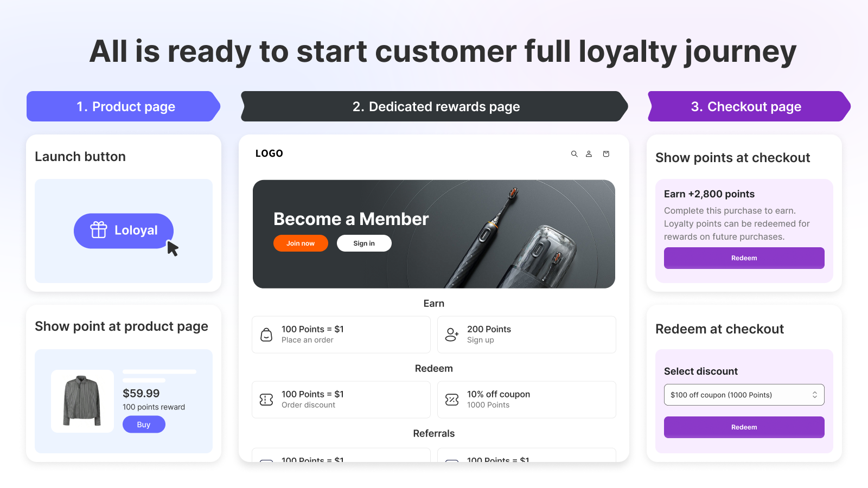Select the 3. Checkout page step tab

click(749, 106)
